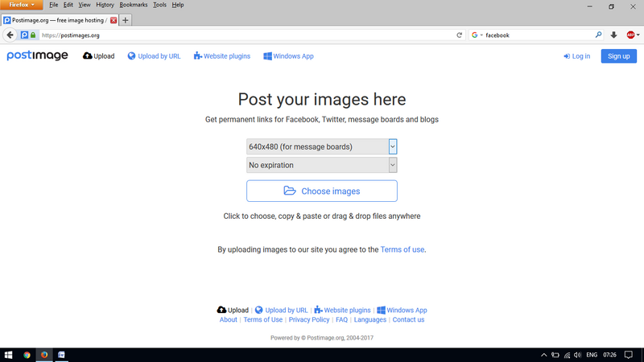Click footer Website plugins link
644x362 pixels.
[342, 310]
